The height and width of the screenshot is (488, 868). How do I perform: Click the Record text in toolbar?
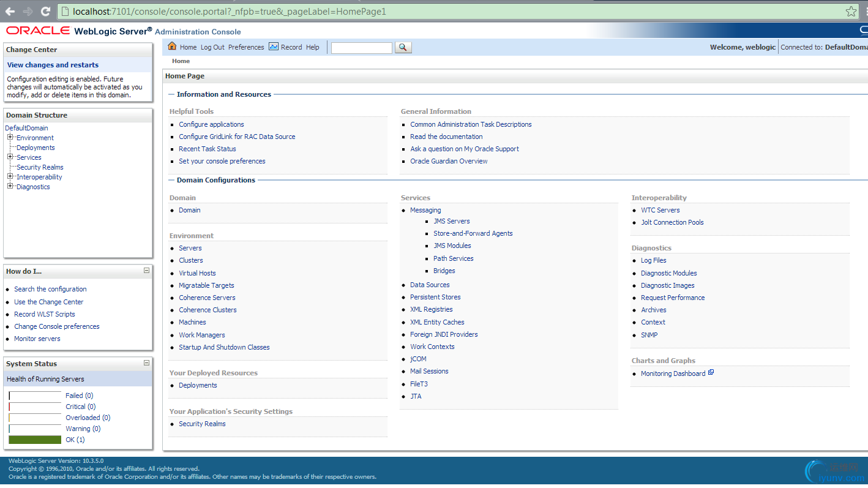coord(291,47)
